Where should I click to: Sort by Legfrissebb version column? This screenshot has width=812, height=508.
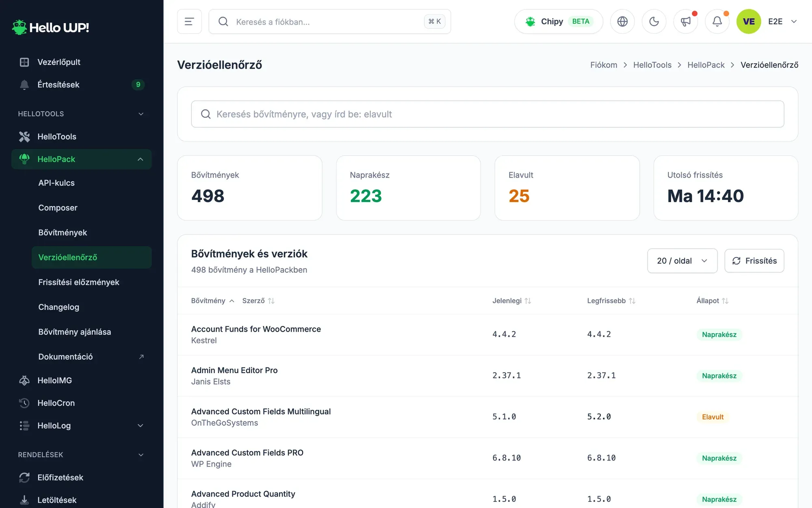(611, 301)
